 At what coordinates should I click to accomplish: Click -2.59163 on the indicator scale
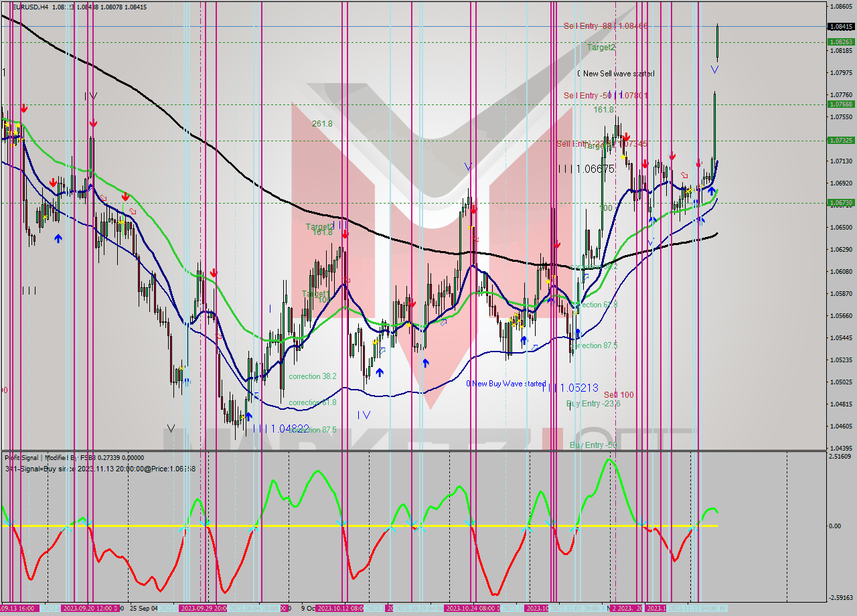[x=840, y=597]
